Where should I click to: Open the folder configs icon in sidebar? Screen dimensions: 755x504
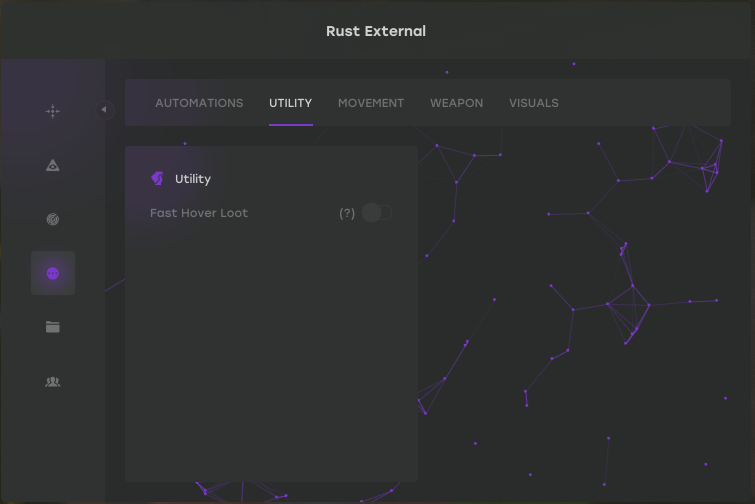pos(53,327)
